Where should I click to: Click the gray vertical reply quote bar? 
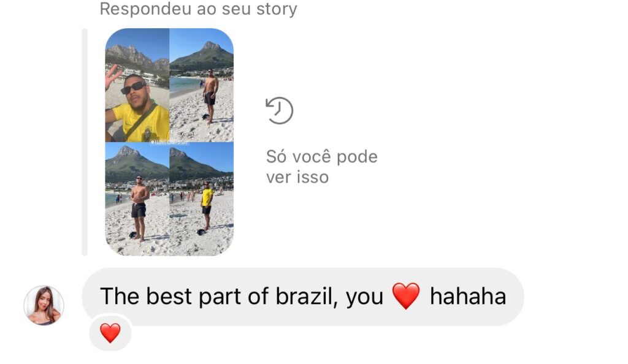click(x=85, y=142)
